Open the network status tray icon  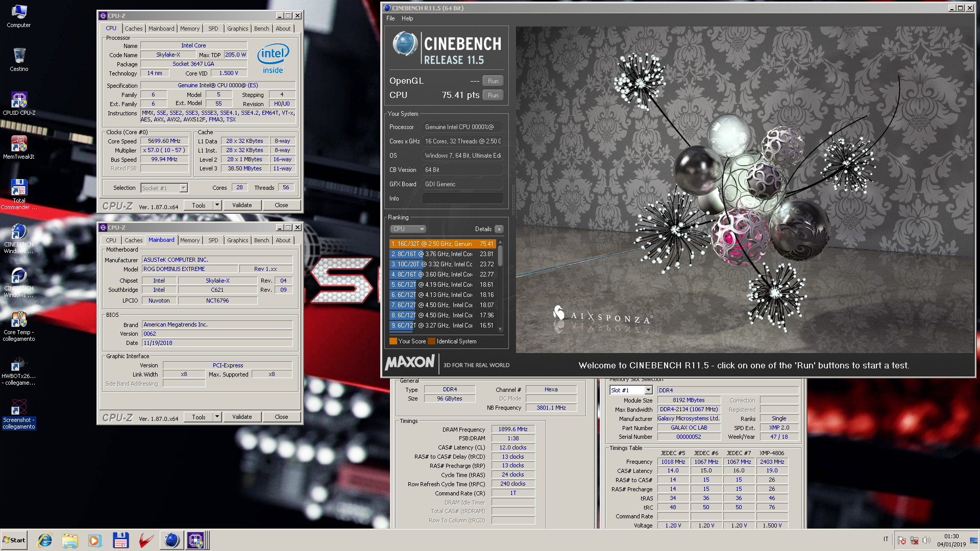[914, 541]
